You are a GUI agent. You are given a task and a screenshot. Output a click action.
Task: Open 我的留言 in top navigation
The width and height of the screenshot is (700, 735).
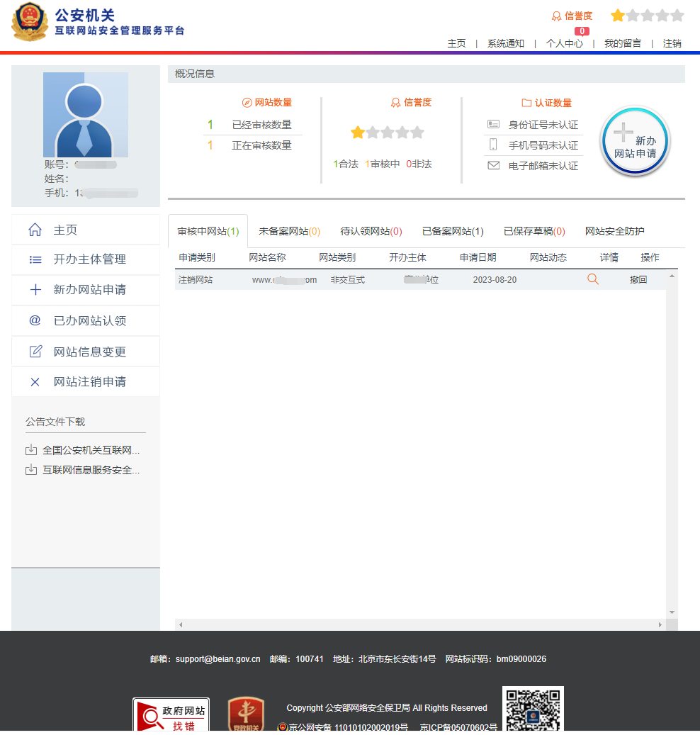tap(623, 44)
